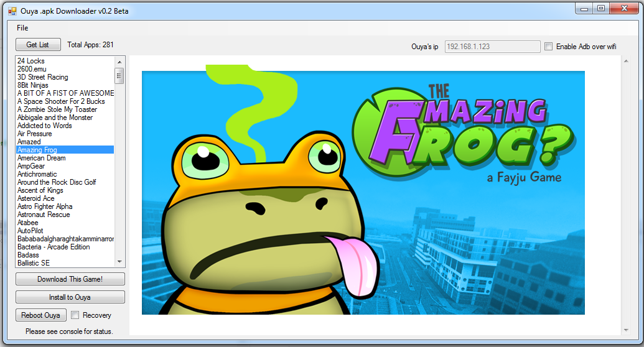
Task: Select Bababadalgharaghtakamminarron entry
Action: coord(65,239)
